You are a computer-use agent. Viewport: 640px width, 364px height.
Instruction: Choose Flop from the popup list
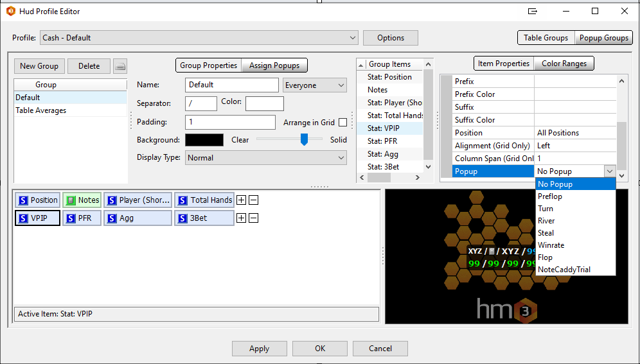pos(575,257)
